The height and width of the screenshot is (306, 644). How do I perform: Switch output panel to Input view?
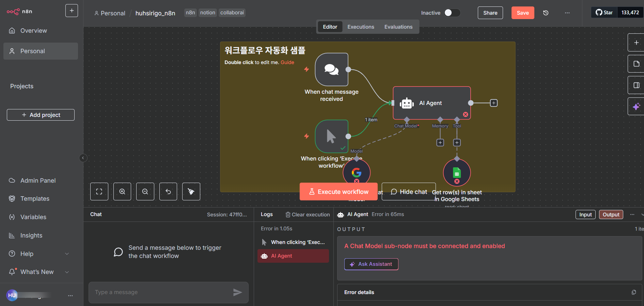click(x=585, y=214)
